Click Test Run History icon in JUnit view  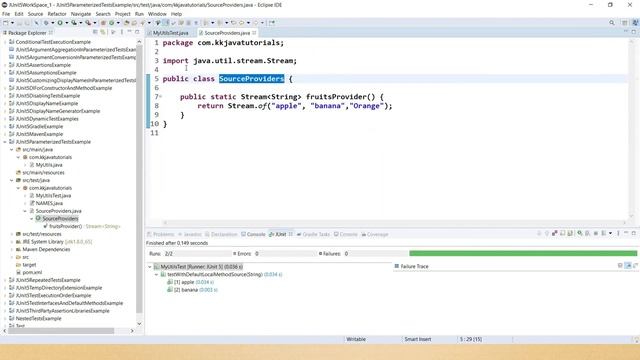604,233
